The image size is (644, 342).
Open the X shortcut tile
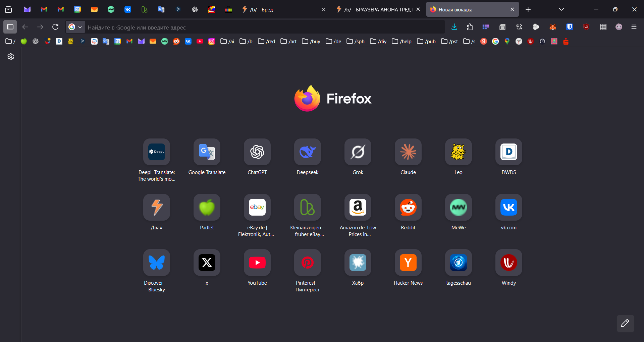tap(207, 263)
